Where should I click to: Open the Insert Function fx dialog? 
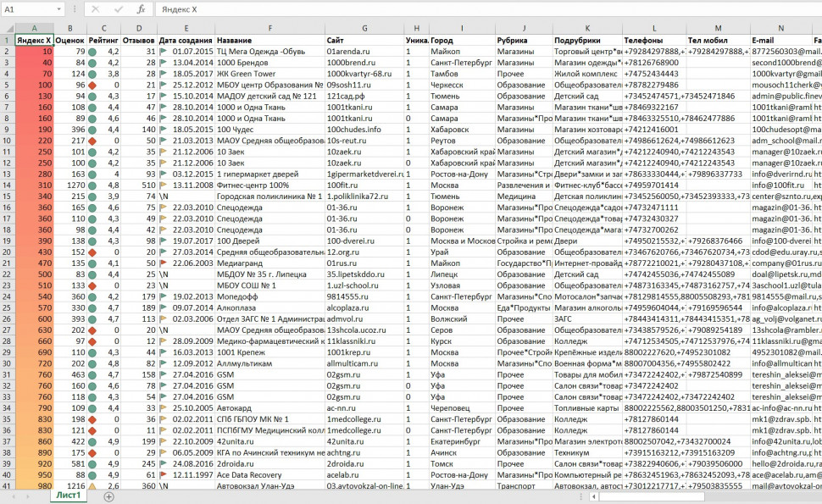(x=141, y=9)
